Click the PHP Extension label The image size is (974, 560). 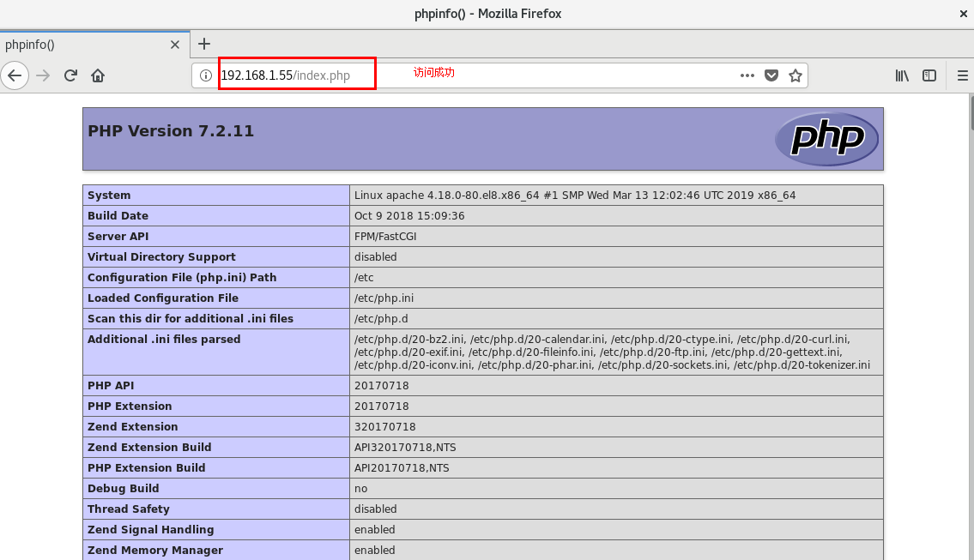pyautogui.click(x=130, y=406)
